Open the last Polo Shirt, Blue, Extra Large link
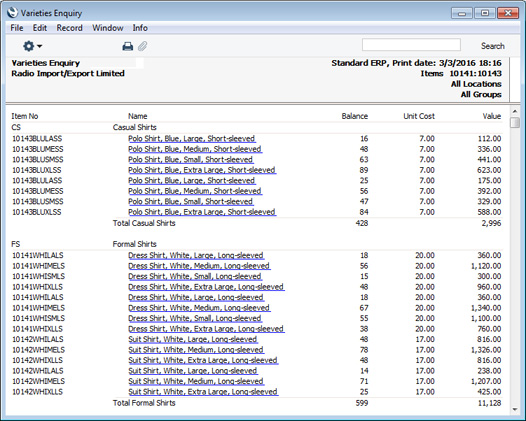The image size is (526, 421). 202,212
